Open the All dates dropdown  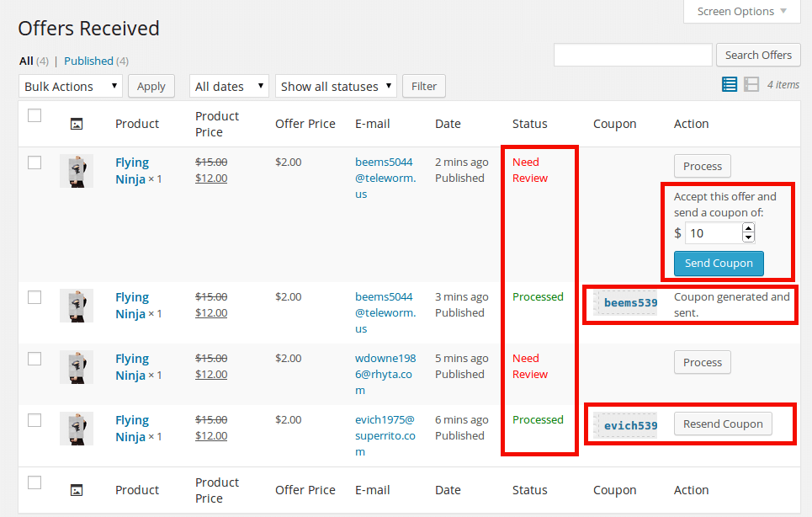228,86
